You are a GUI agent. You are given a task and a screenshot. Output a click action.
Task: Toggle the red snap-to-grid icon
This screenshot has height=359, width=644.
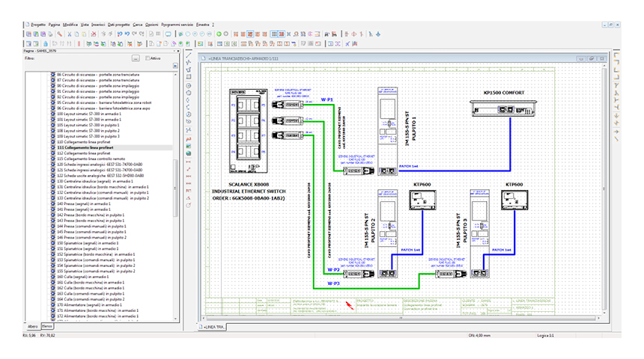pyautogui.click(x=282, y=34)
